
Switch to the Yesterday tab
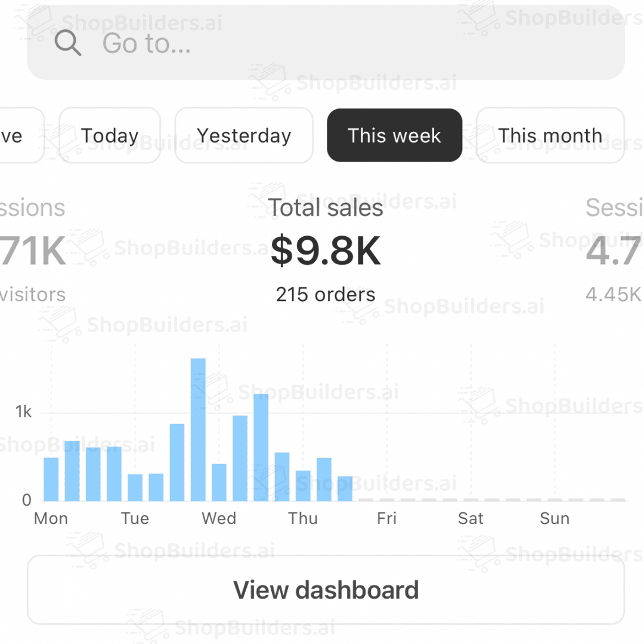tap(244, 135)
